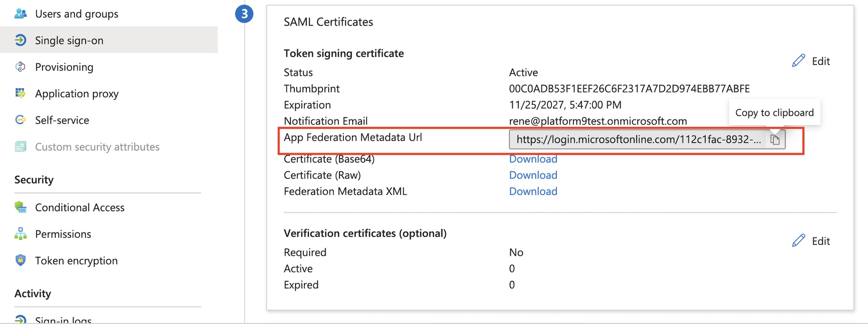
Task: Click the Provisioning icon in sidebar
Action: pyautogui.click(x=20, y=67)
